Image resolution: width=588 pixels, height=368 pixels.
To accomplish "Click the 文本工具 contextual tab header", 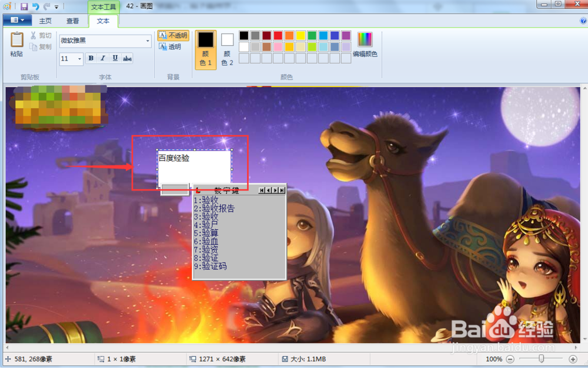I will (x=103, y=6).
